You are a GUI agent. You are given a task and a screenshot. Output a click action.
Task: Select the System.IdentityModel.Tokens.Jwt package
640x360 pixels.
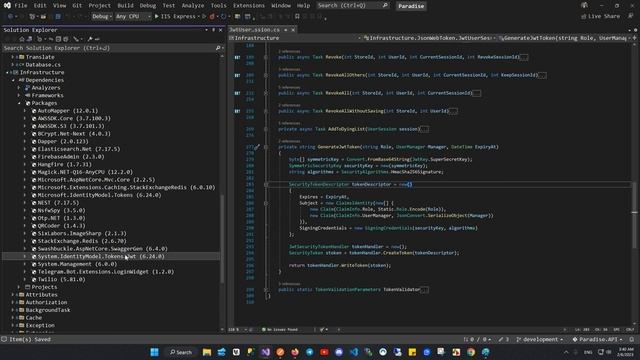[x=101, y=256]
